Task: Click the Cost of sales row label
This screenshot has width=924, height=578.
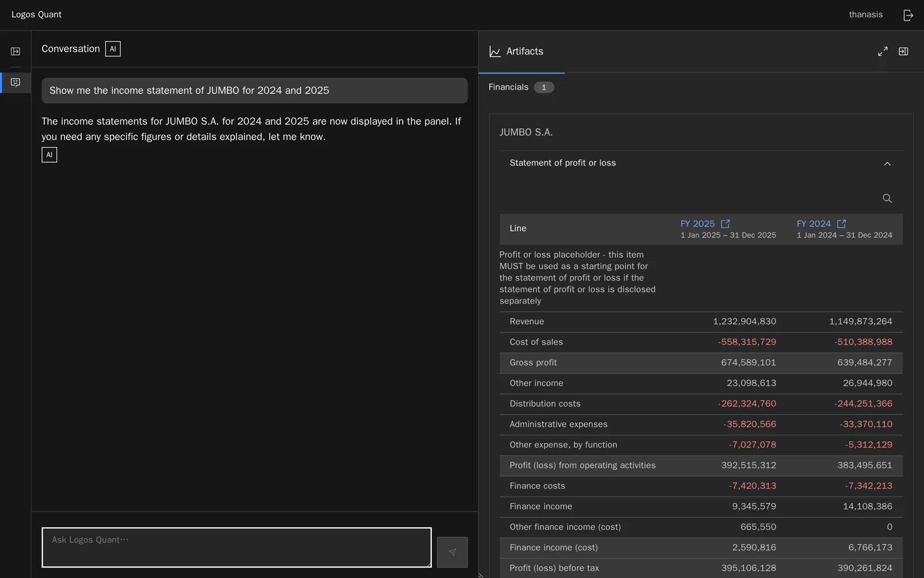Action: (x=536, y=342)
